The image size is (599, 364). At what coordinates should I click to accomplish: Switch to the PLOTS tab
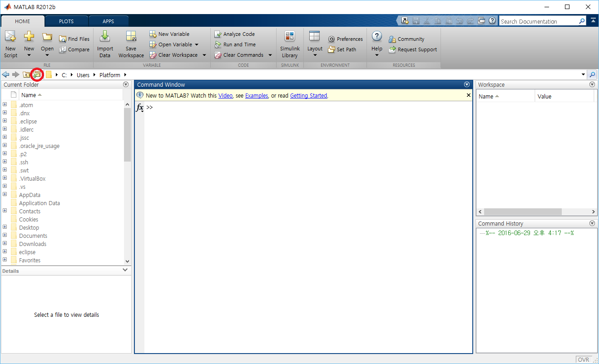click(66, 21)
